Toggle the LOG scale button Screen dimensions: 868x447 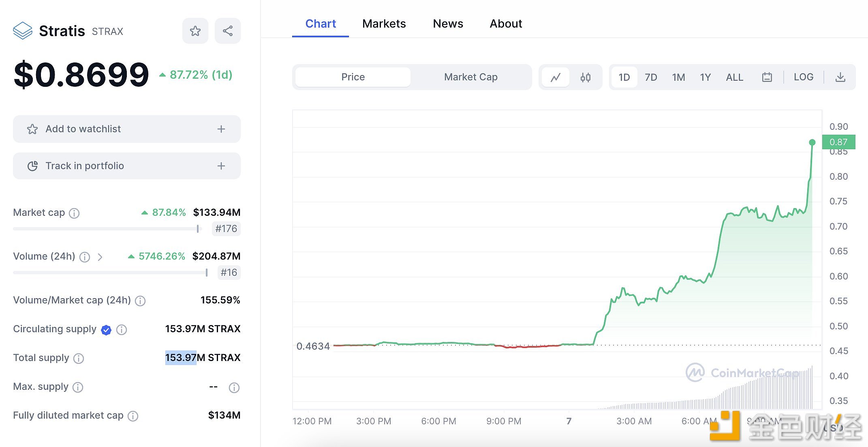pyautogui.click(x=803, y=76)
